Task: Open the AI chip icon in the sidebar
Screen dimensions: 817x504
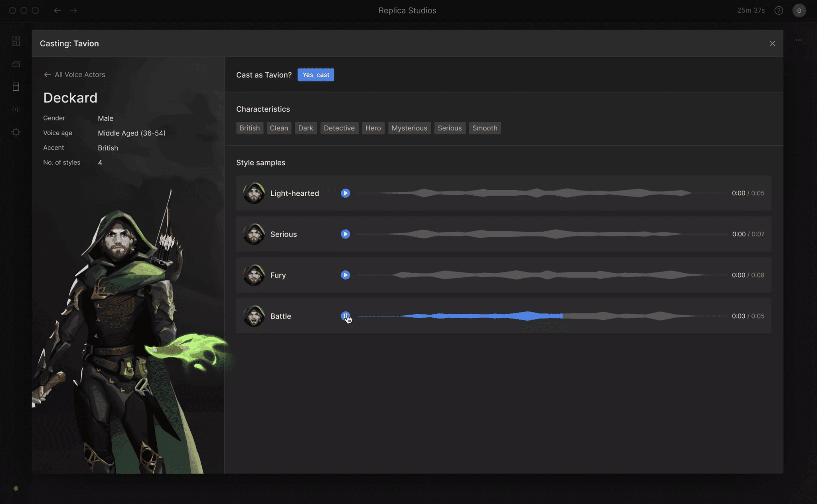Action: click(16, 132)
